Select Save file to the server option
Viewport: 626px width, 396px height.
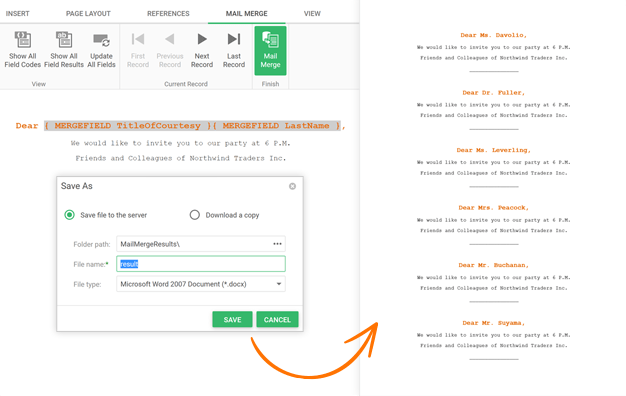(69, 215)
